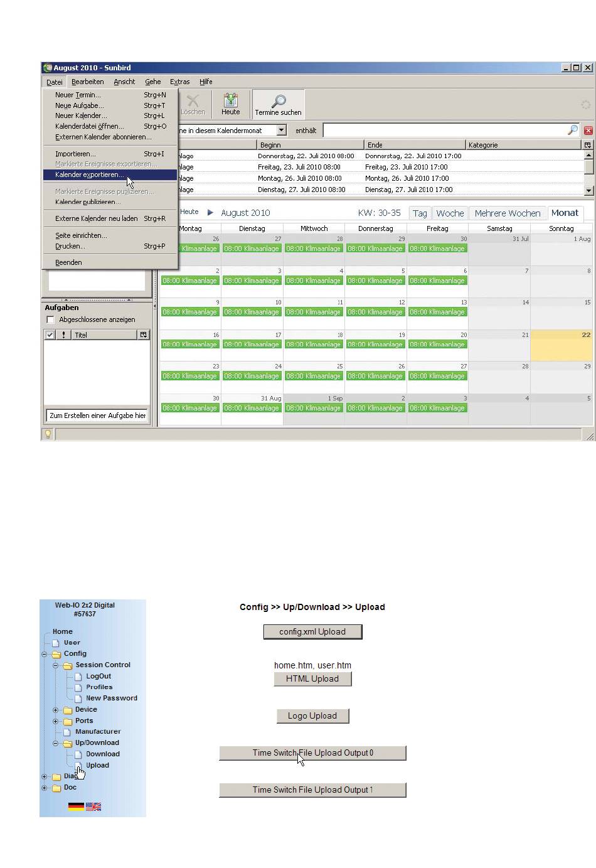This screenshot has width=596, height=868.
Task: Open the Gehe menu
Action: (153, 82)
